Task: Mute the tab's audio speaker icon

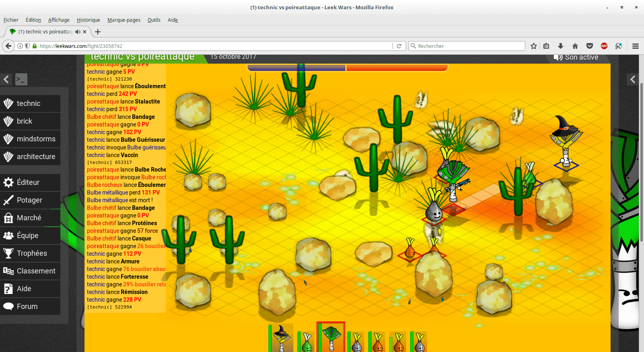Action: point(78,32)
